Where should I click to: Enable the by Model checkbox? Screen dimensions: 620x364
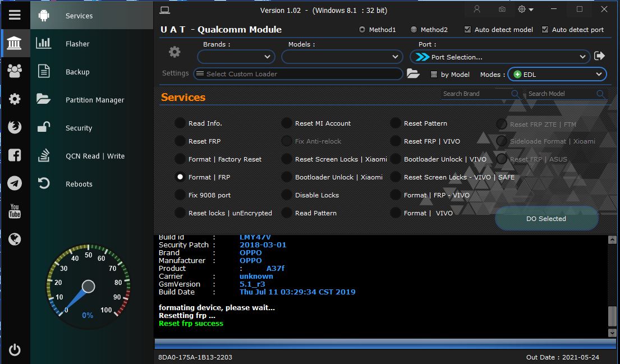[434, 74]
